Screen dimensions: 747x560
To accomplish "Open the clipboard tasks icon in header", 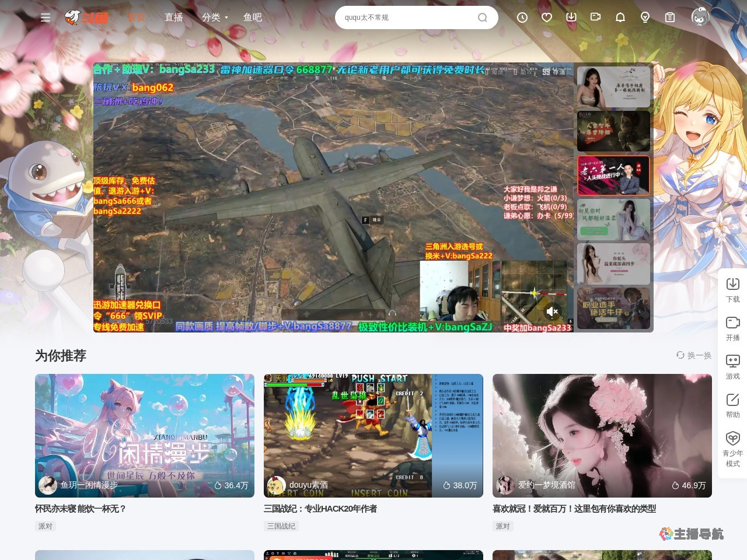I will [x=670, y=17].
